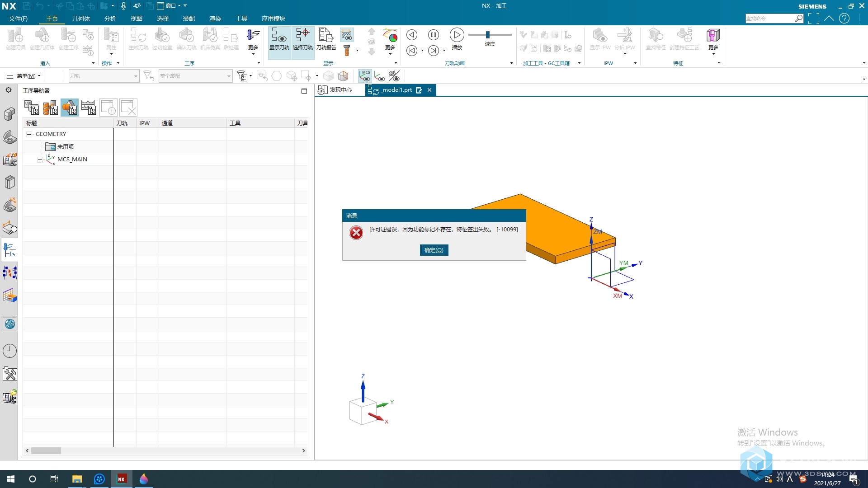
Task: Click the 创建特征工艺 icon
Action: click(x=684, y=39)
